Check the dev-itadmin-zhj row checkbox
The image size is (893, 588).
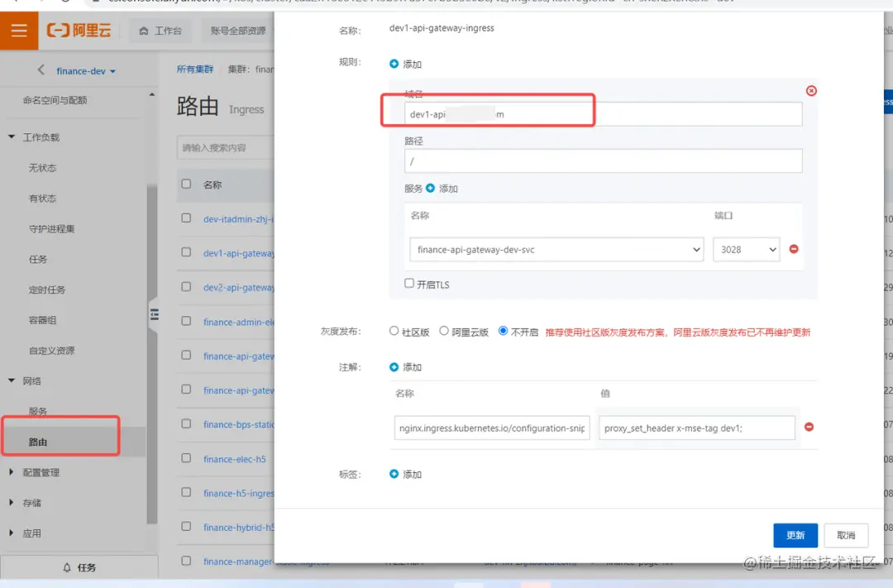click(186, 218)
